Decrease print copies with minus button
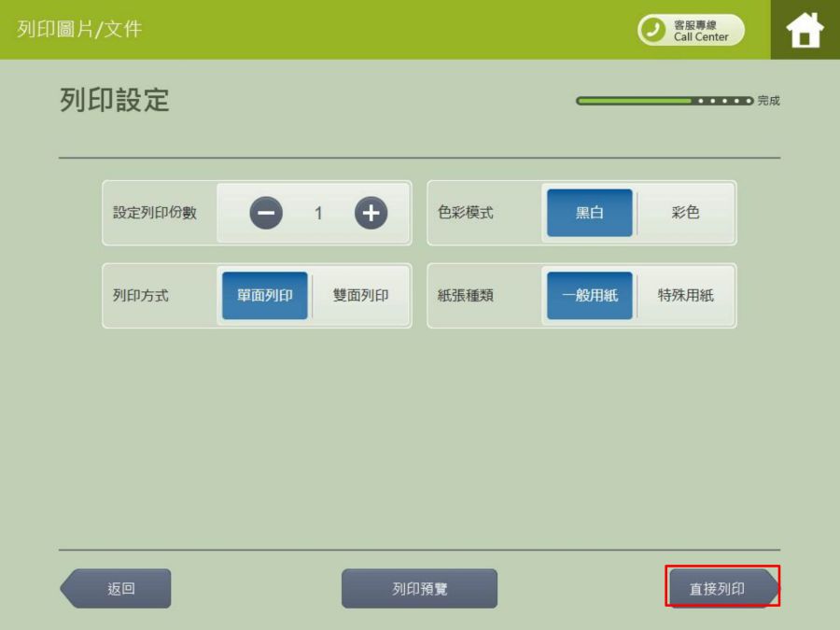840x630 pixels. coord(266,213)
